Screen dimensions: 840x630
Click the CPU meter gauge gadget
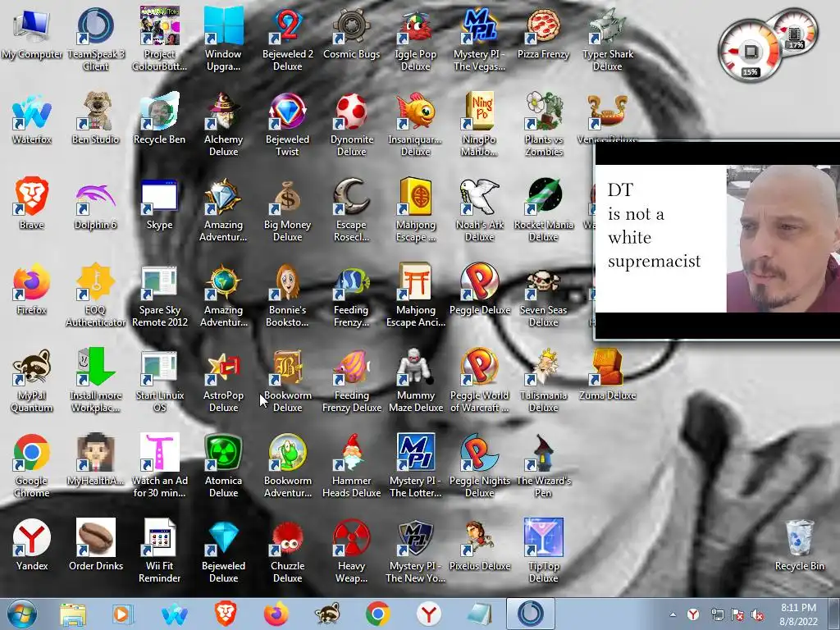pyautogui.click(x=750, y=52)
